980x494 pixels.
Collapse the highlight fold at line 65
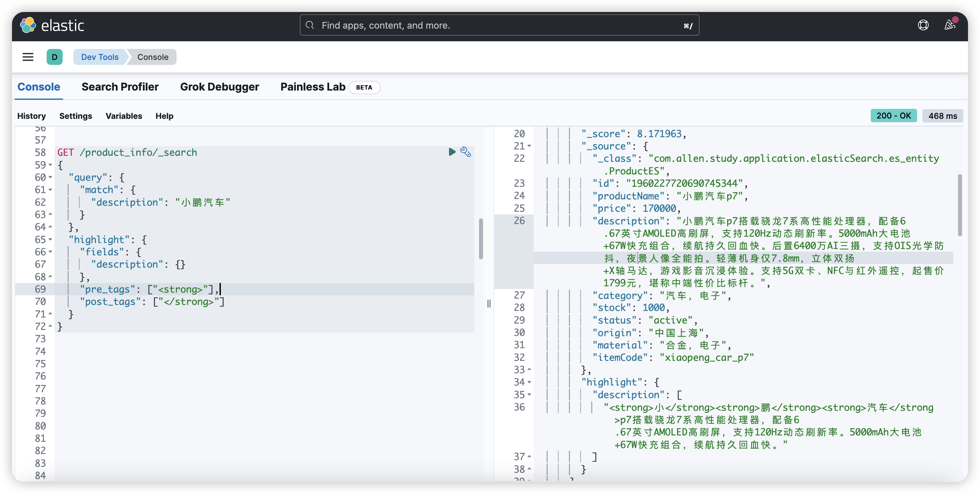point(50,240)
